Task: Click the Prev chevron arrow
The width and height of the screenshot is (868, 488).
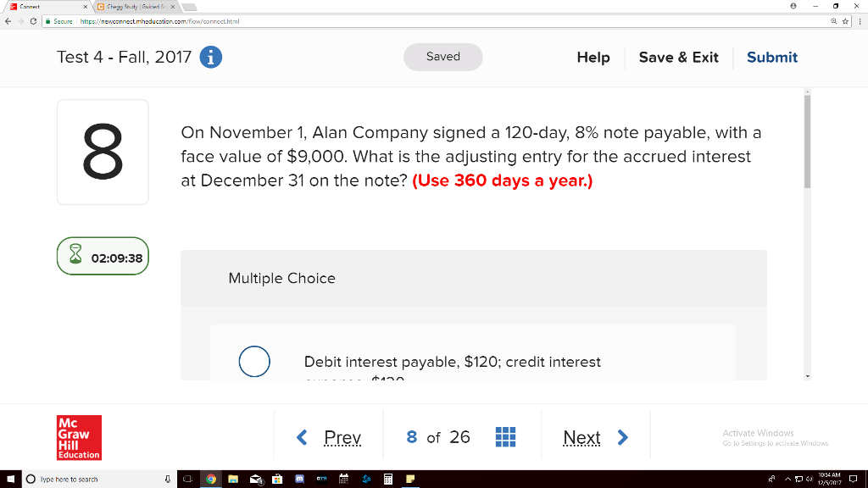Action: 302,437
